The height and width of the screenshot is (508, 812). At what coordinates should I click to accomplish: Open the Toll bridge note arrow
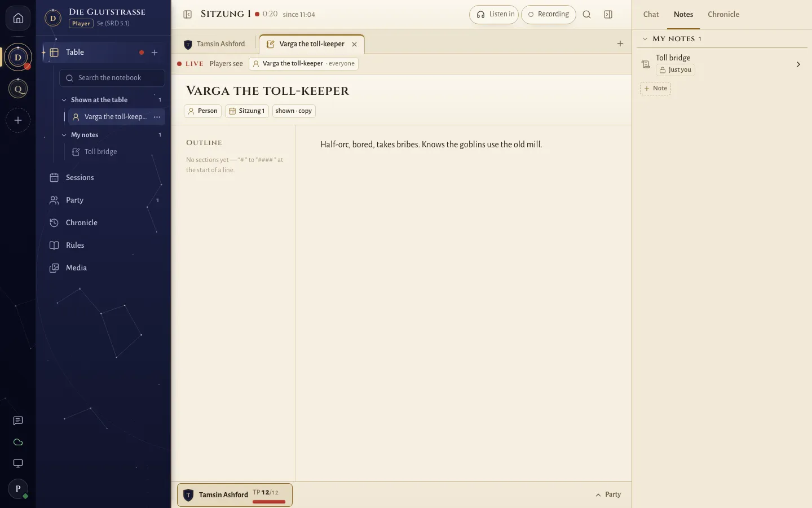click(798, 64)
